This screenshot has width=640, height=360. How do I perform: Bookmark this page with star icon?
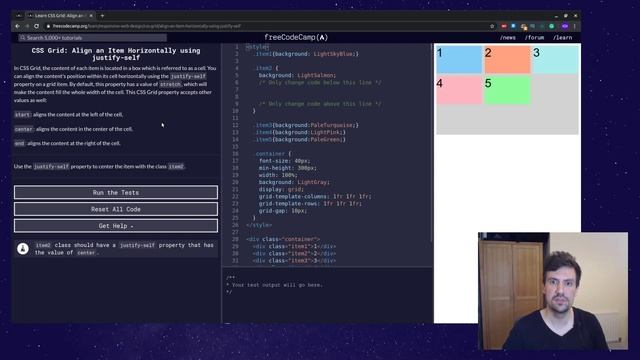(492, 26)
